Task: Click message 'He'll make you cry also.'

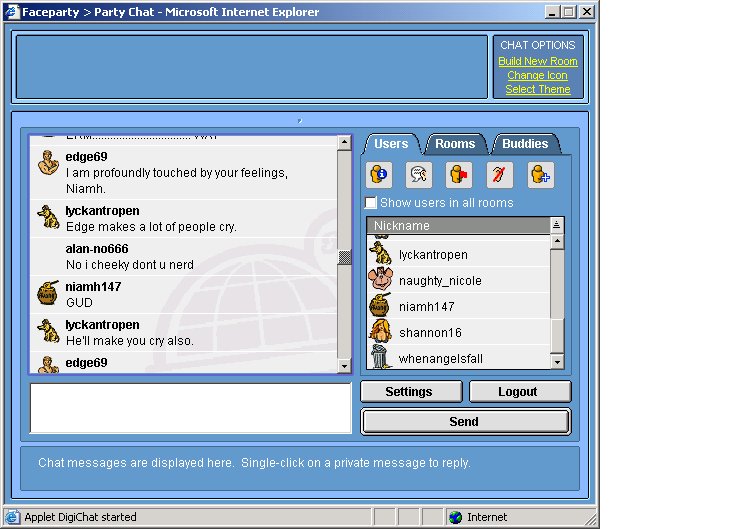Action: [130, 341]
